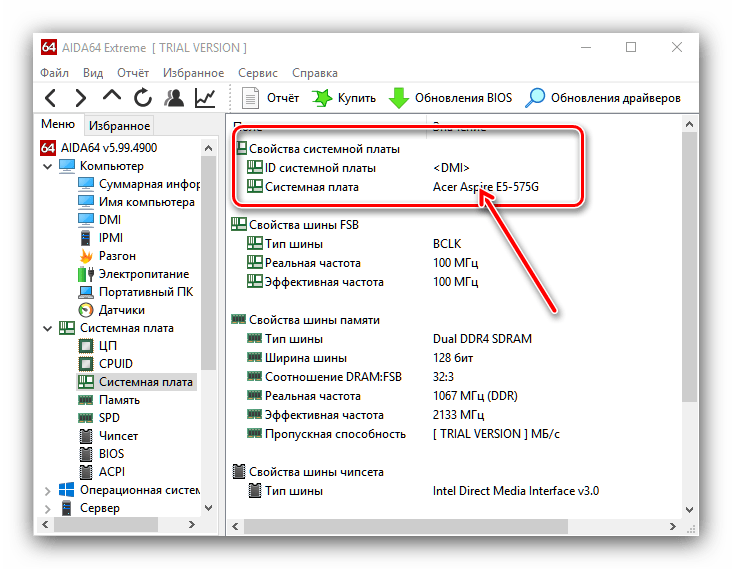This screenshot has height=569, width=732.
Task: Click the tree panel scroll-up arrow
Action: click(209, 148)
